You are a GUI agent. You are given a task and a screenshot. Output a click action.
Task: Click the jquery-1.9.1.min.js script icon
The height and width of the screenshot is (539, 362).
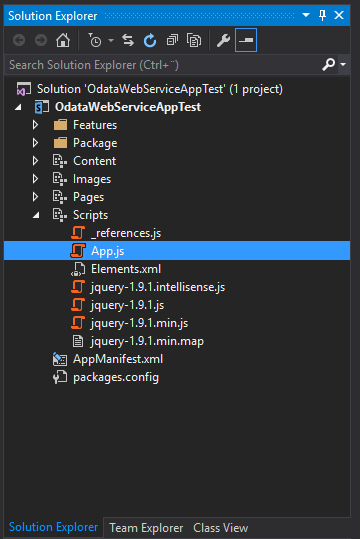[78, 322]
